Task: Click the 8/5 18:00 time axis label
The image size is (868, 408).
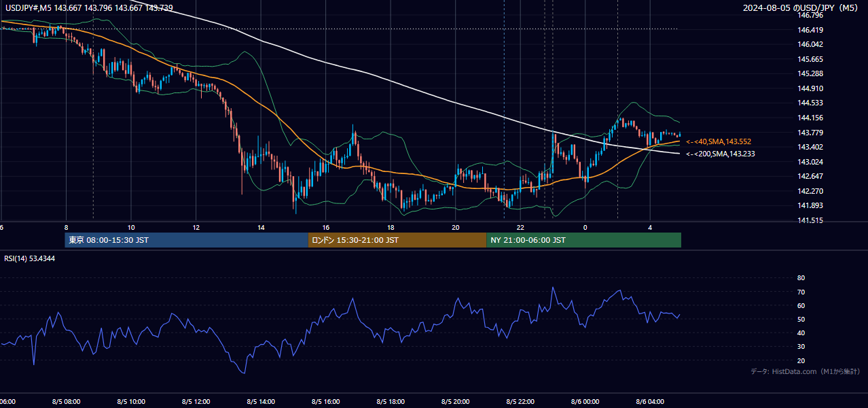Action: click(x=391, y=401)
